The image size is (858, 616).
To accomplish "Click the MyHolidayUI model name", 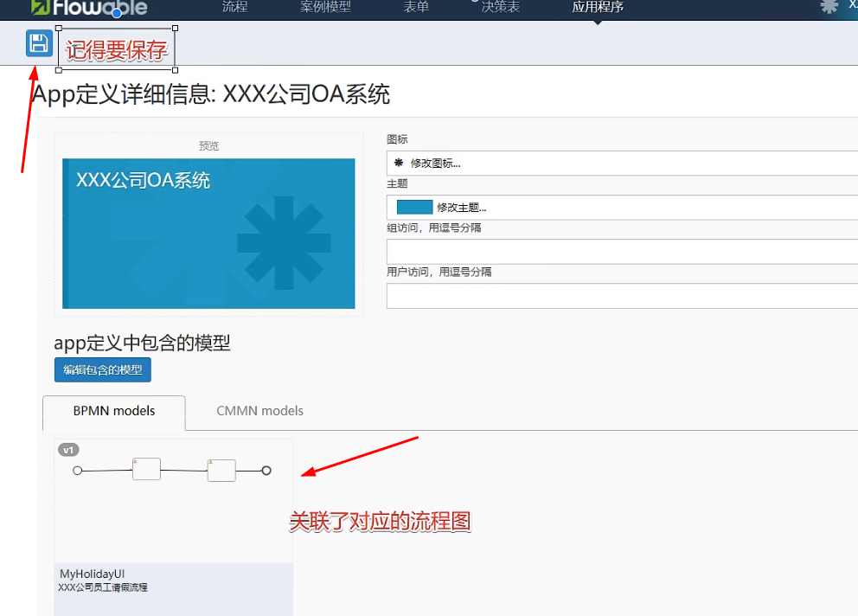I will tap(92, 574).
